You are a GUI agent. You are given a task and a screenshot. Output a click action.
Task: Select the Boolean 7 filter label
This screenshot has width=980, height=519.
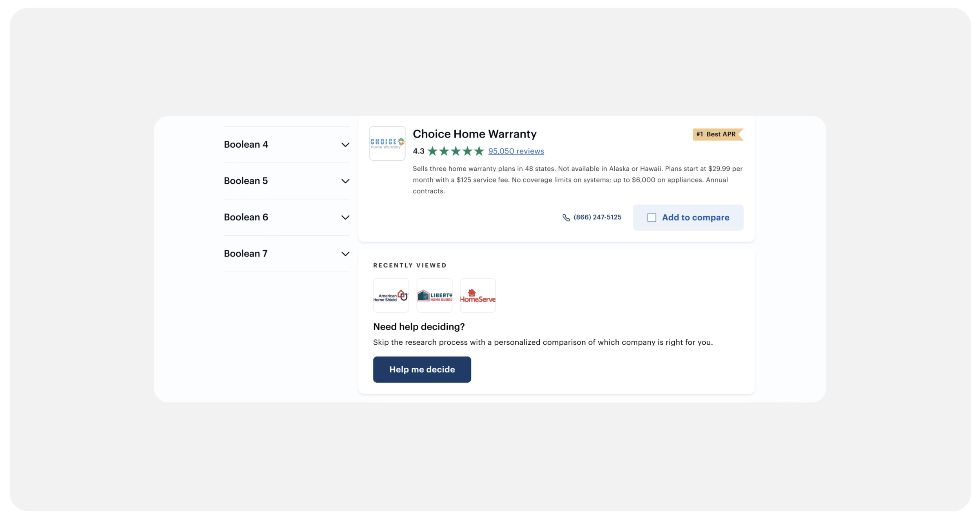(245, 254)
